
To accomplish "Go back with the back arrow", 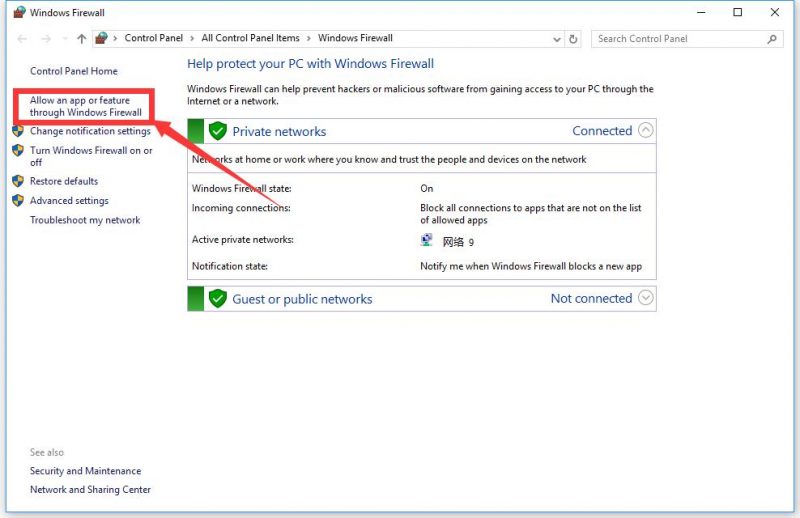I will 22,39.
